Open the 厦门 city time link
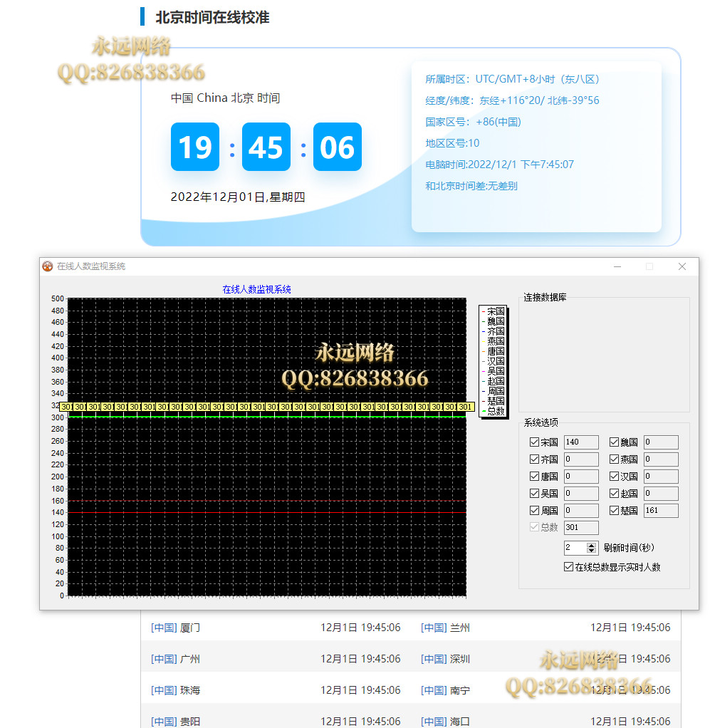The width and height of the screenshot is (710, 728). [190, 628]
